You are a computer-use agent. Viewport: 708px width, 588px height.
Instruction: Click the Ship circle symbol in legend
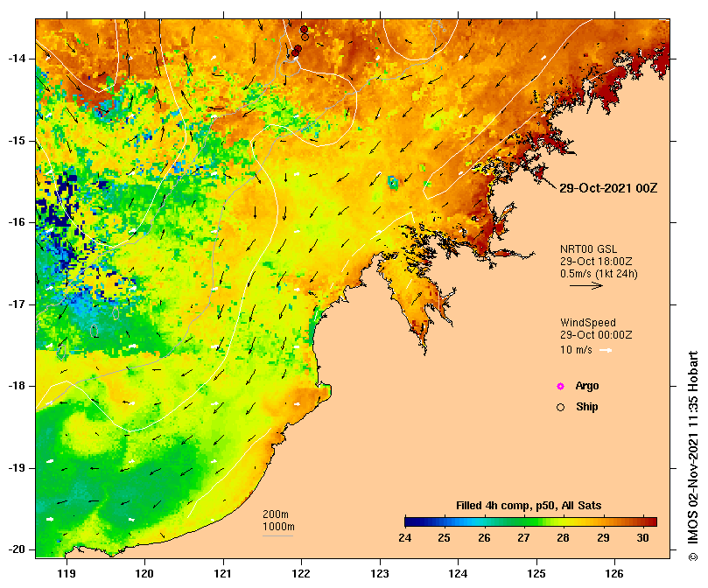click(560, 408)
